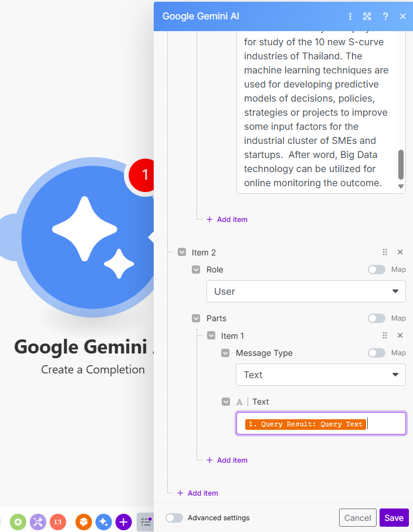Click the red text parser brackets icon
Image resolution: width=413 pixels, height=532 pixels.
pos(57,521)
